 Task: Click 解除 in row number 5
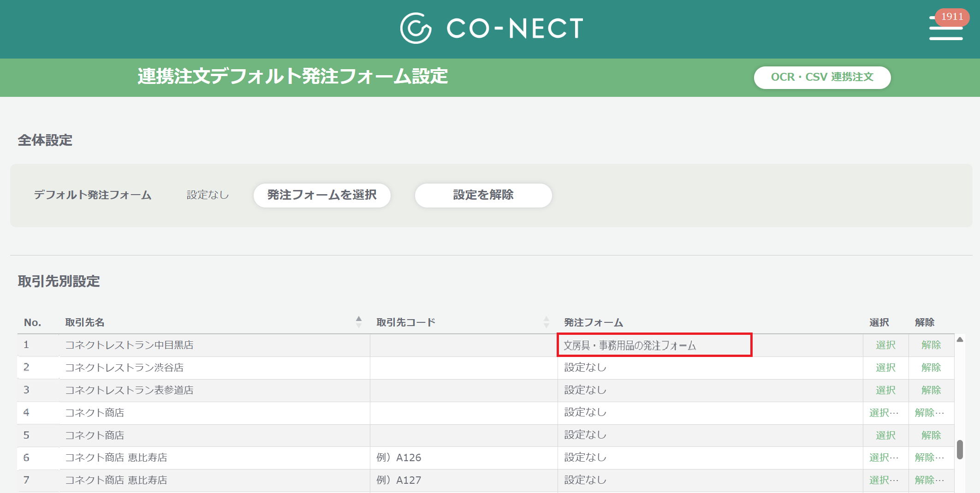coord(931,435)
